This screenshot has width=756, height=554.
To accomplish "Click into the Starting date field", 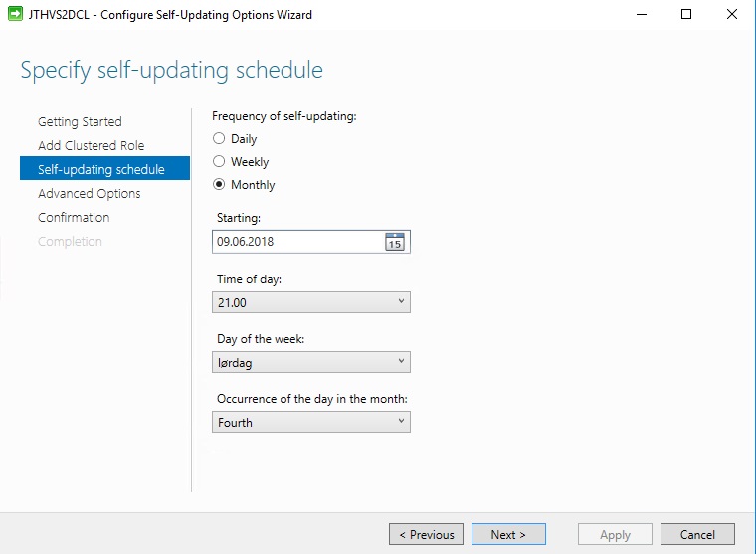I will (x=298, y=242).
